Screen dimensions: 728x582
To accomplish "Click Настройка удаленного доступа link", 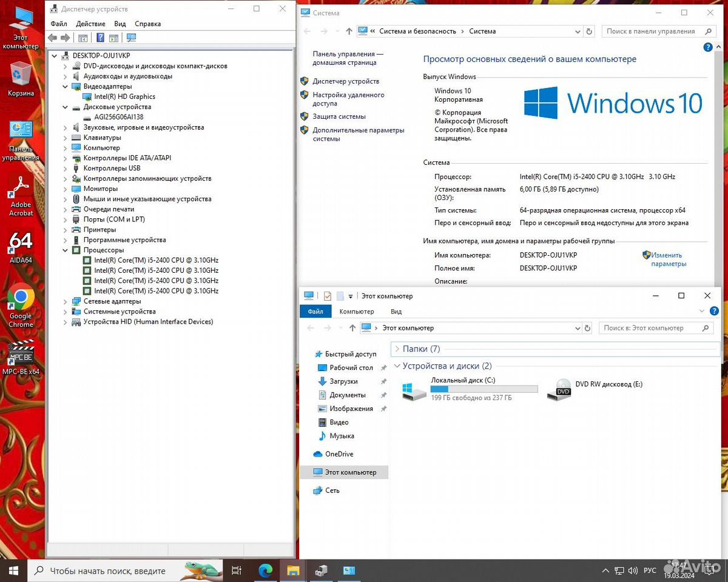I will (348, 99).
